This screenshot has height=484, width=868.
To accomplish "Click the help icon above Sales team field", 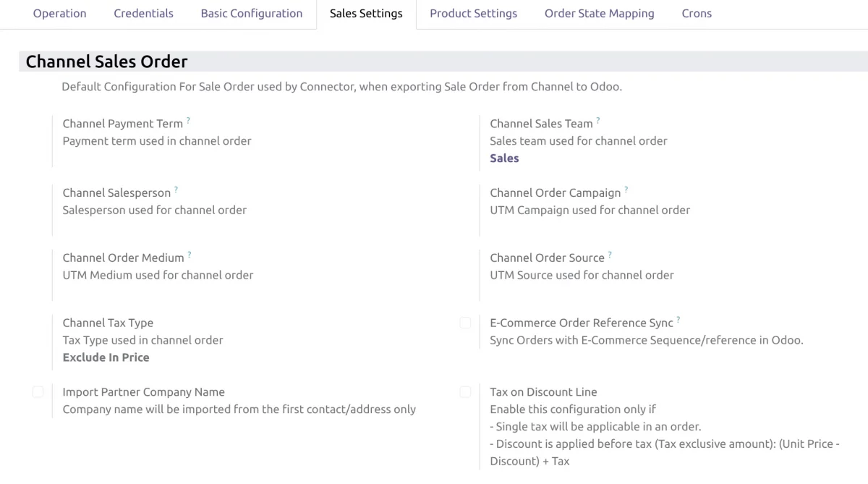I will pos(597,119).
